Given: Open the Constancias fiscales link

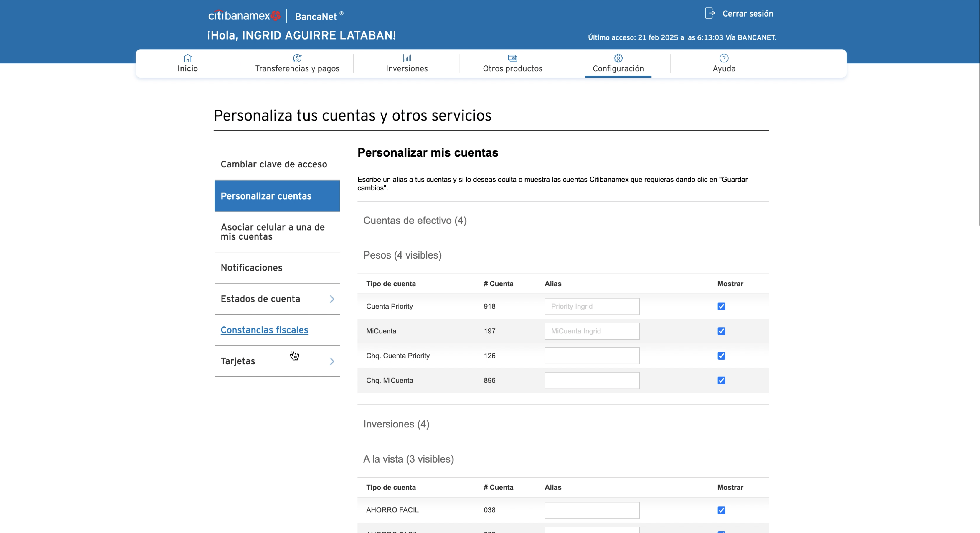Looking at the screenshot, I should (264, 330).
